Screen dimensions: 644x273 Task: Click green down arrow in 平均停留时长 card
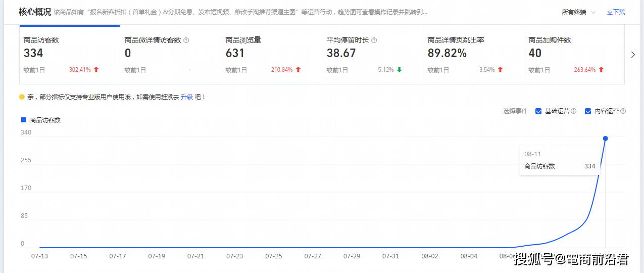click(x=399, y=70)
